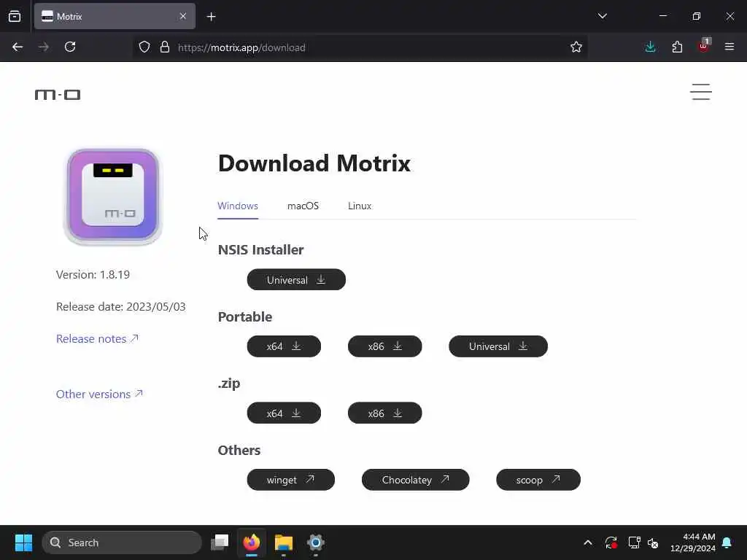Reload the current page
Screen dimensions: 747x560
70,47
